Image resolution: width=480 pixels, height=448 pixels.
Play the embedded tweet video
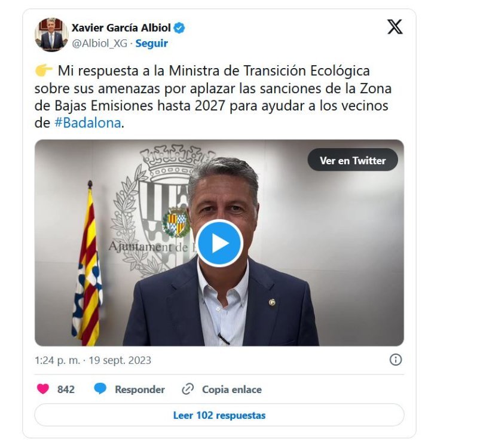tap(219, 244)
